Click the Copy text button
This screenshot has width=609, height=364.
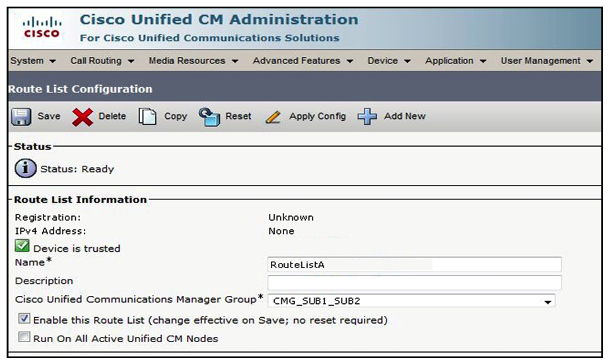coord(176,116)
